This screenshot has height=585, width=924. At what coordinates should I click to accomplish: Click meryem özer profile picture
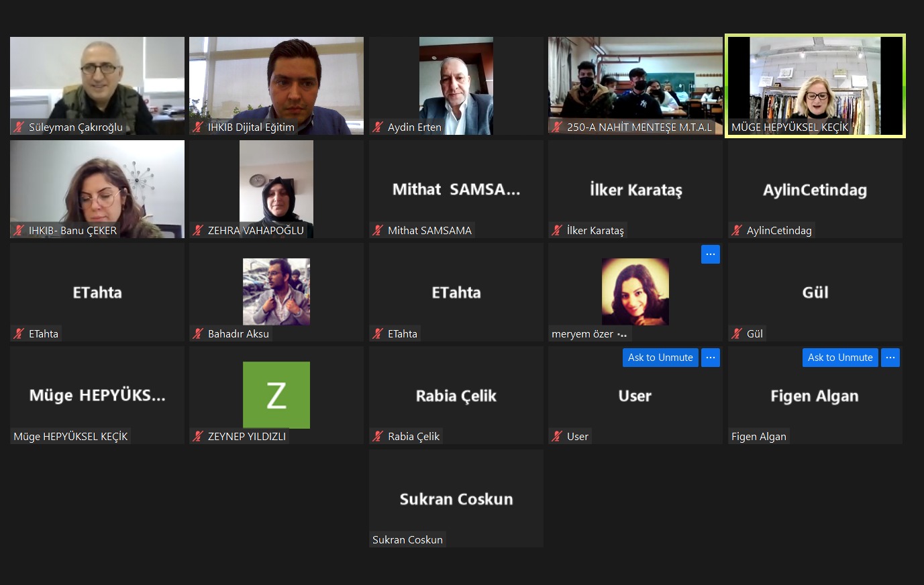[635, 292]
